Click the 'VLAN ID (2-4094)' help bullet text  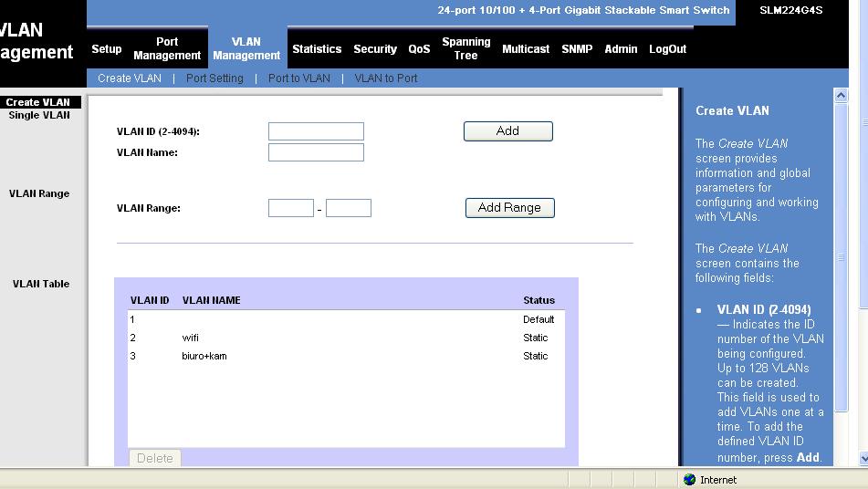pyautogui.click(x=763, y=310)
